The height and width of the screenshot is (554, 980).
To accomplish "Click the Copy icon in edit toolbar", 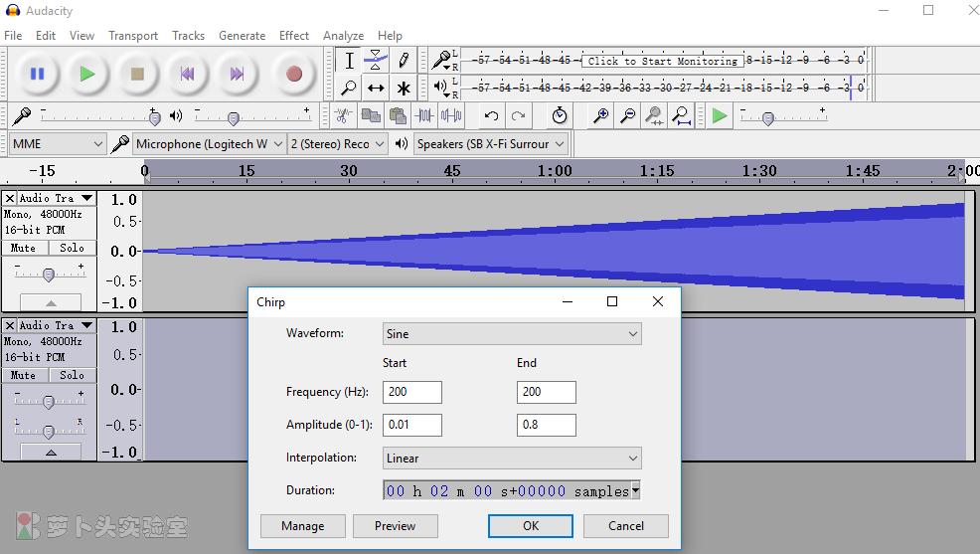I will click(x=371, y=115).
